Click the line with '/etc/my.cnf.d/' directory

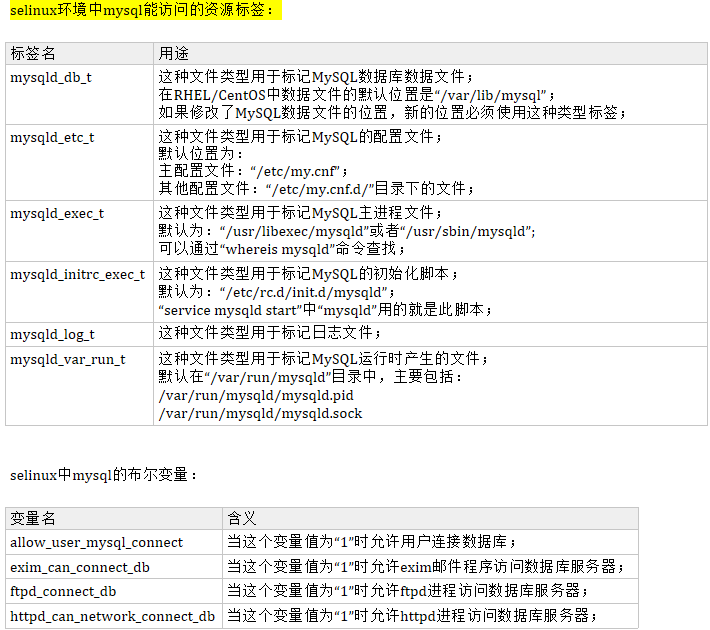[x=316, y=189]
